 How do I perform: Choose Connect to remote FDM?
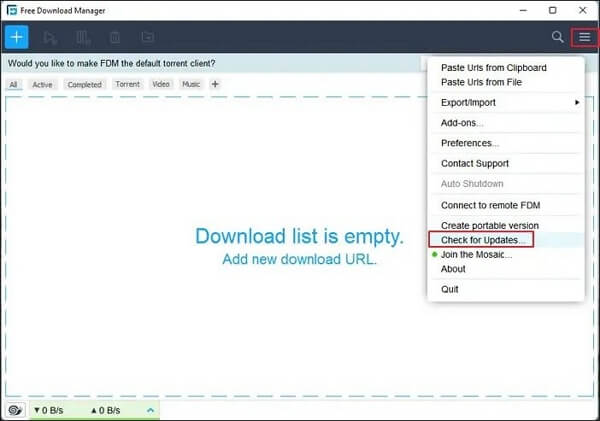(506, 205)
